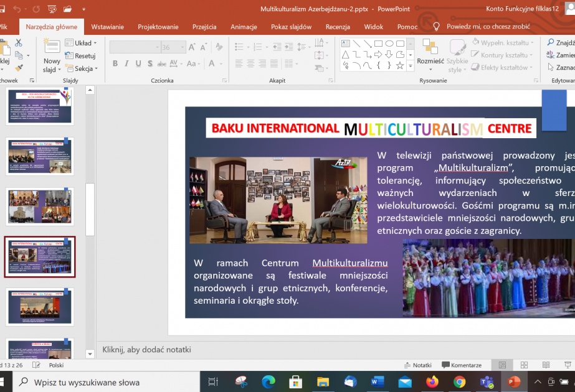Click the clear formatting icon

point(219,47)
